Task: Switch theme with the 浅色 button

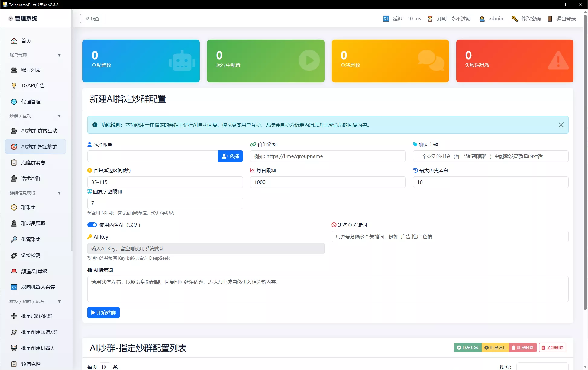Action: [x=92, y=19]
